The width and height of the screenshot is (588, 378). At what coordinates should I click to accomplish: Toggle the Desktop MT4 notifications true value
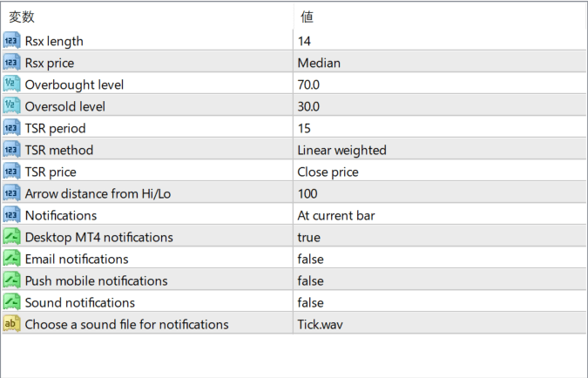pos(439,237)
